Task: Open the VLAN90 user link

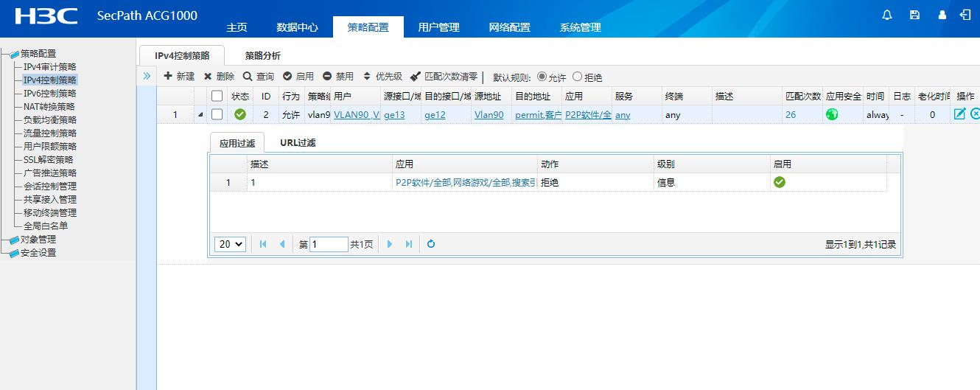Action: tap(357, 114)
